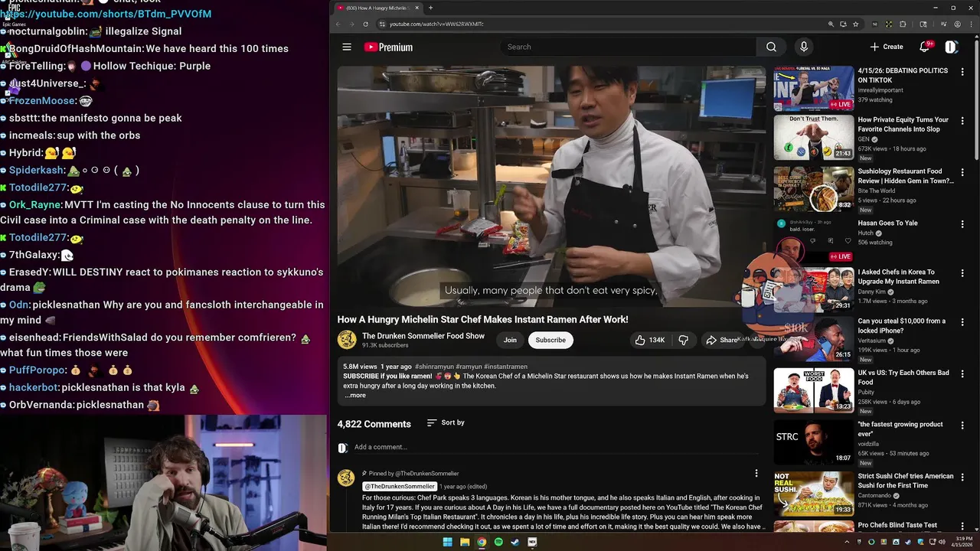Click the #shinramyun hashtag
Viewport: 980px width, 551px height.
[435, 367]
